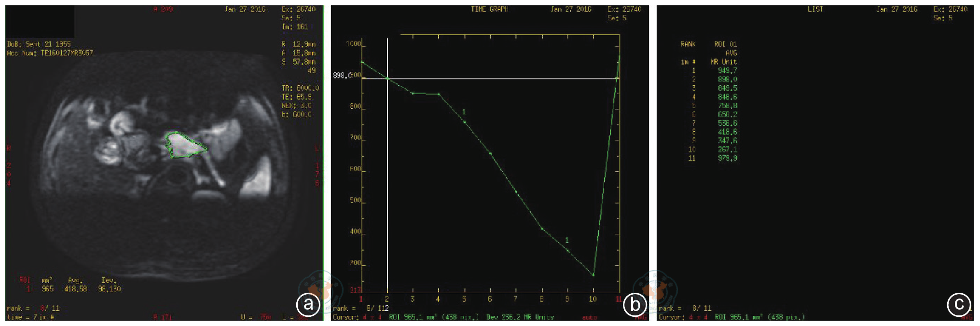Click the b: 600.0 annotation text
The height and width of the screenshot is (326, 980).
pyautogui.click(x=296, y=114)
